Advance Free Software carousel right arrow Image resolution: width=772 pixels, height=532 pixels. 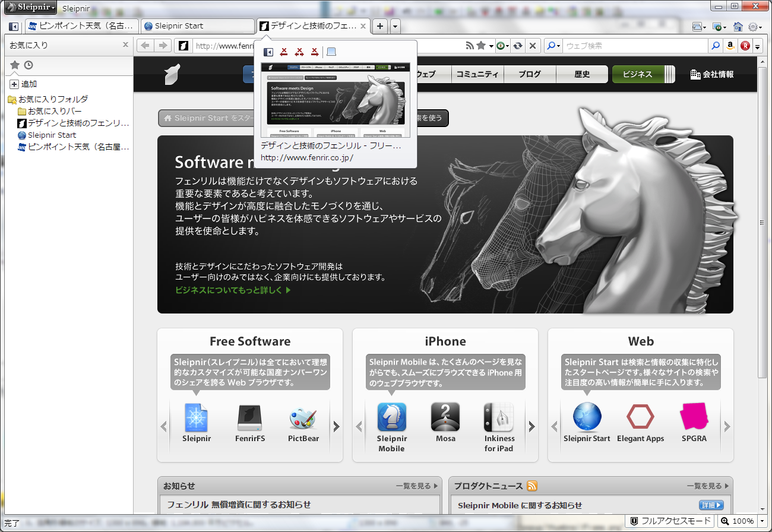coord(336,426)
